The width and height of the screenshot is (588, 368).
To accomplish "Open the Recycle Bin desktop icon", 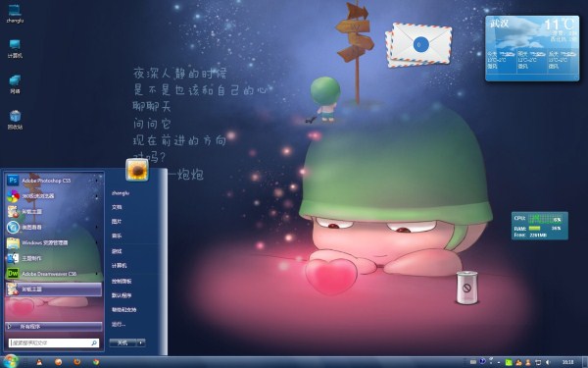I will 15,120.
